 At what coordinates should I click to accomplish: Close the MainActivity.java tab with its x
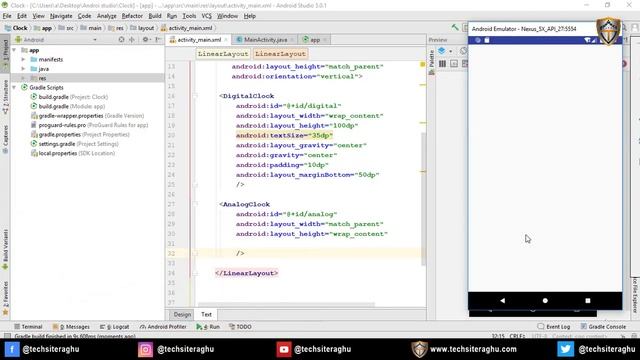coord(292,40)
